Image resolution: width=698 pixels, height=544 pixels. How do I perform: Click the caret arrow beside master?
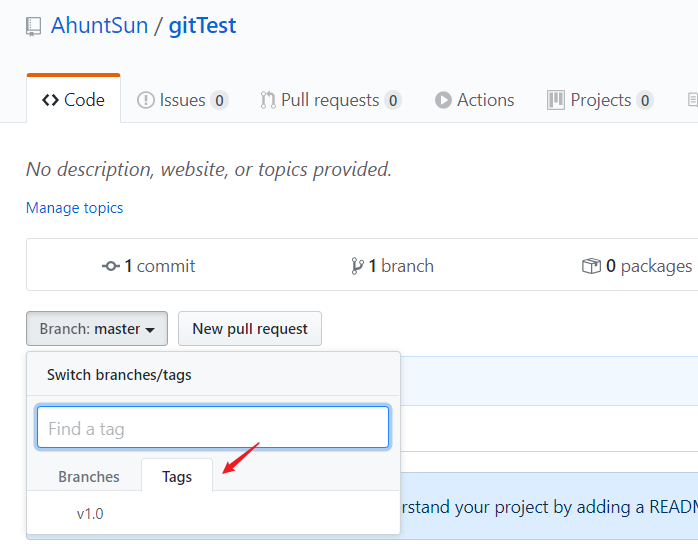pyautogui.click(x=150, y=330)
